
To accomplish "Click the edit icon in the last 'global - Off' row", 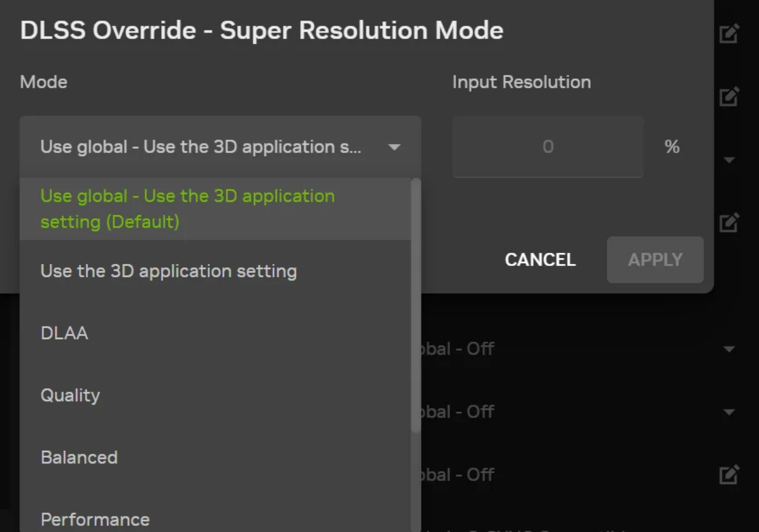I will point(729,474).
